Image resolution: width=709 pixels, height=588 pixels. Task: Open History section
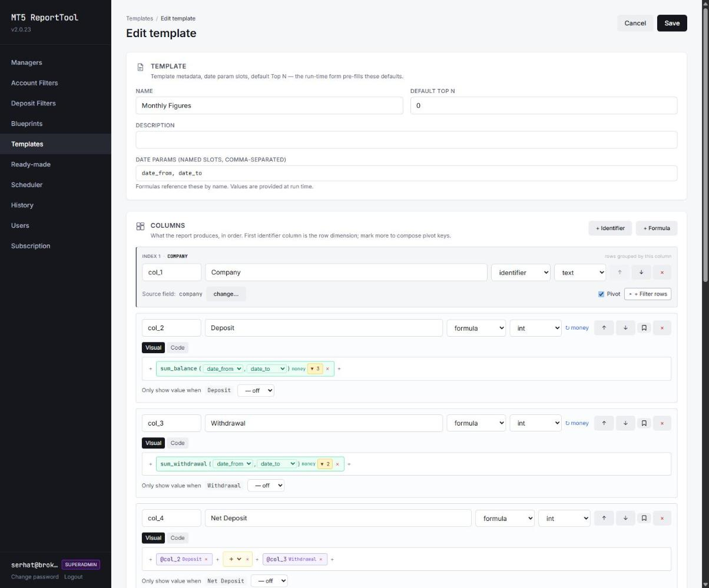(x=22, y=205)
